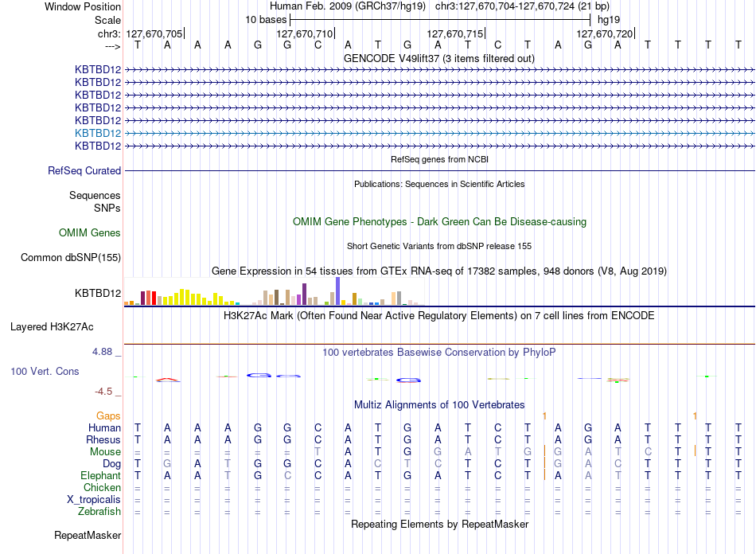Click the GENCODE V49lift37 track title
The width and height of the screenshot is (756, 554).
point(439,59)
